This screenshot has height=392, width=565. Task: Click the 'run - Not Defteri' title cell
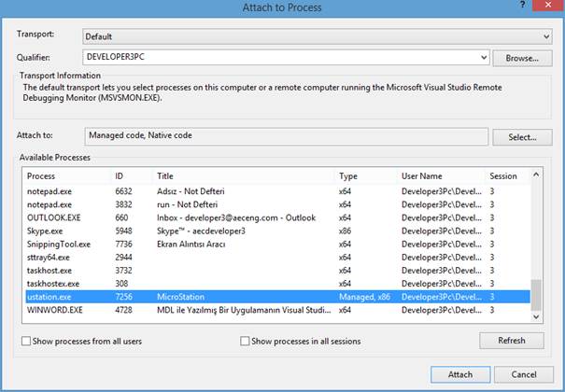[x=188, y=204]
